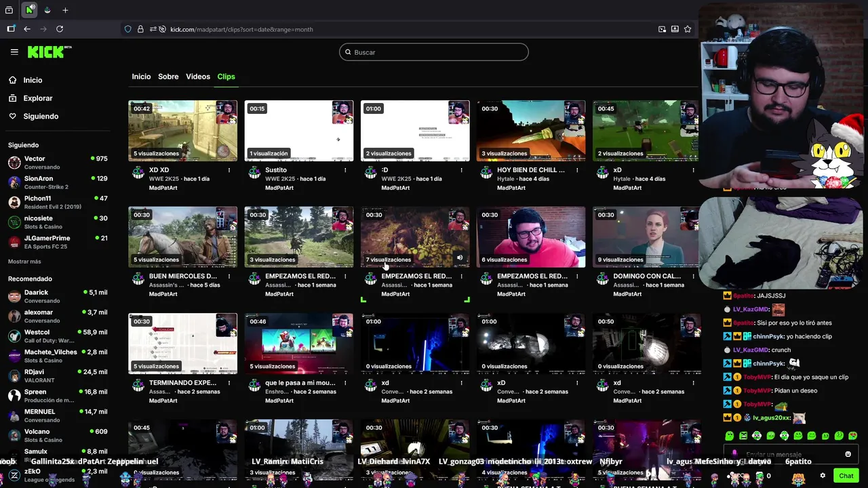Image resolution: width=868 pixels, height=488 pixels.
Task: Open Westcol channel from Recomendado list
Action: point(58,336)
